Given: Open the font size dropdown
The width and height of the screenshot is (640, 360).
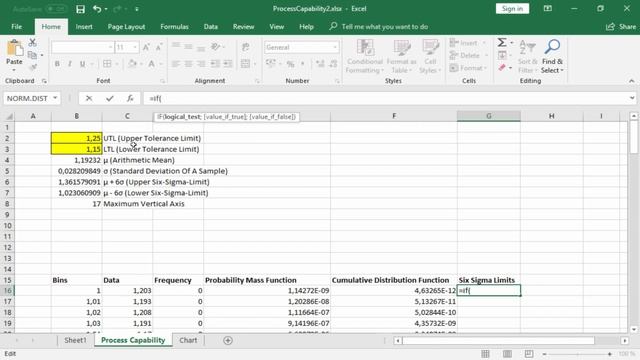Looking at the screenshot, I should click(x=135, y=47).
